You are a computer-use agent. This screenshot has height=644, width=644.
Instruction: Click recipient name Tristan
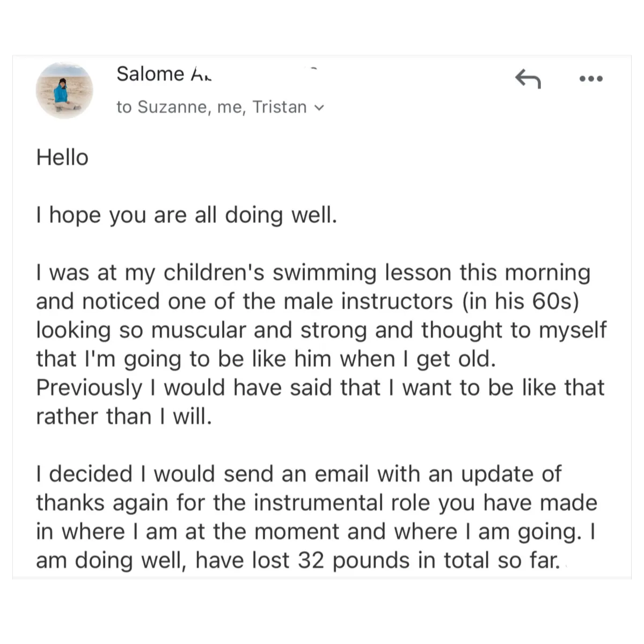(x=280, y=107)
